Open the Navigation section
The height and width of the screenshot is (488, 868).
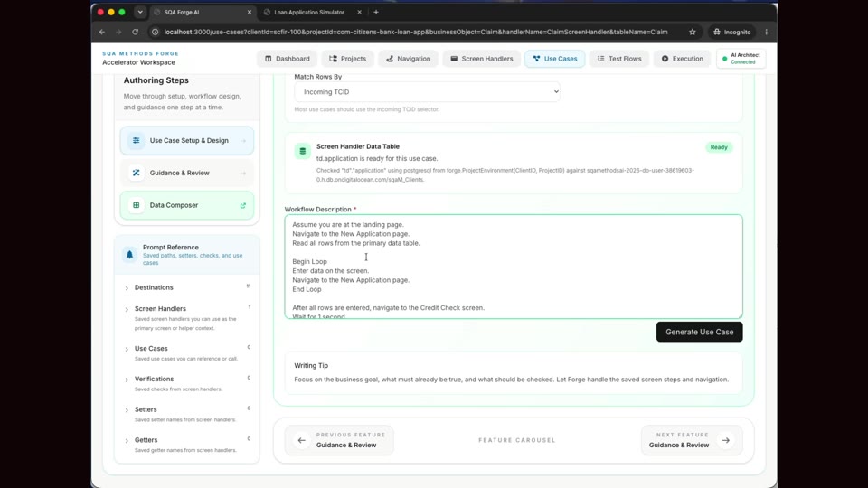pos(408,59)
